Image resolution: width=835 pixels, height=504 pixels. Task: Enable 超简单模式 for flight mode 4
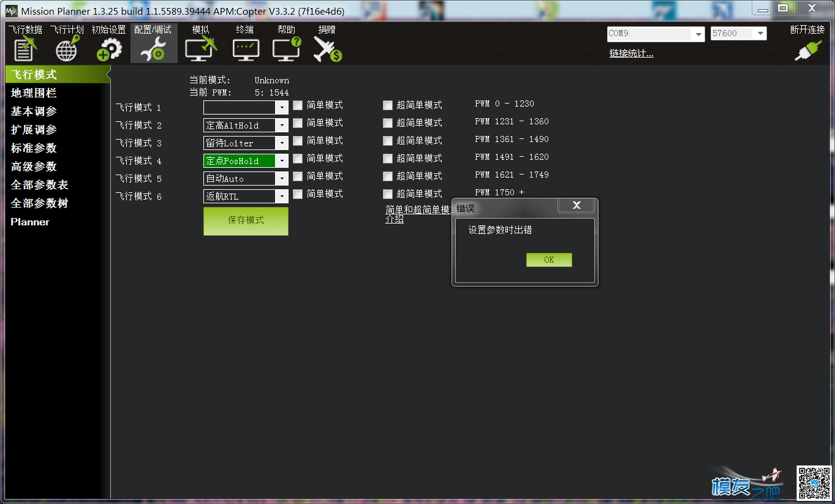pos(388,159)
